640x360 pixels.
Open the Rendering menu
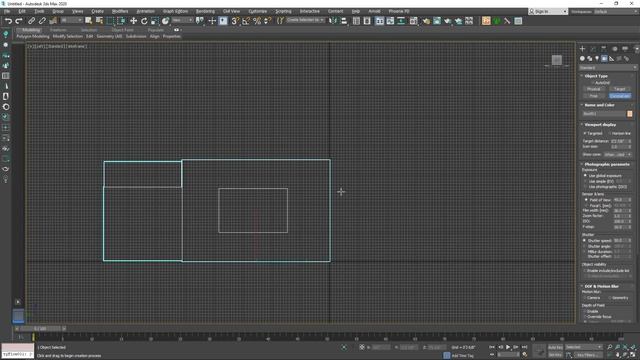(x=205, y=11)
